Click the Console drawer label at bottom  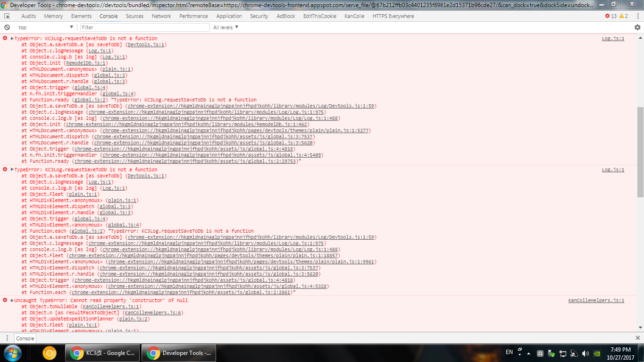(x=24, y=338)
